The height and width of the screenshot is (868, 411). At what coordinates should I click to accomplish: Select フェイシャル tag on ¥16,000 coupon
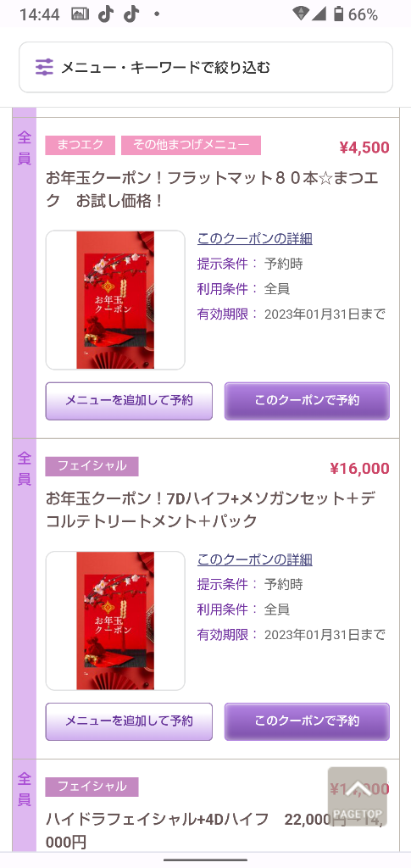92,466
